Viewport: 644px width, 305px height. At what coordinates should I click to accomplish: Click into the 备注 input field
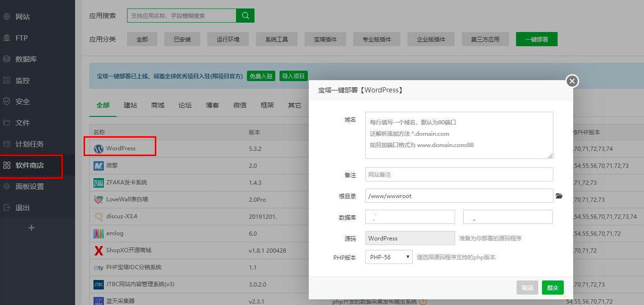[459, 174]
